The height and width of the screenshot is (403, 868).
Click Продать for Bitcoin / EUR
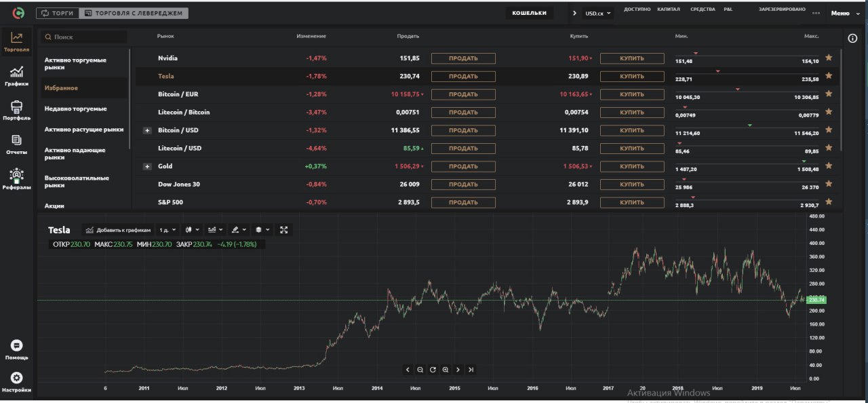click(463, 94)
